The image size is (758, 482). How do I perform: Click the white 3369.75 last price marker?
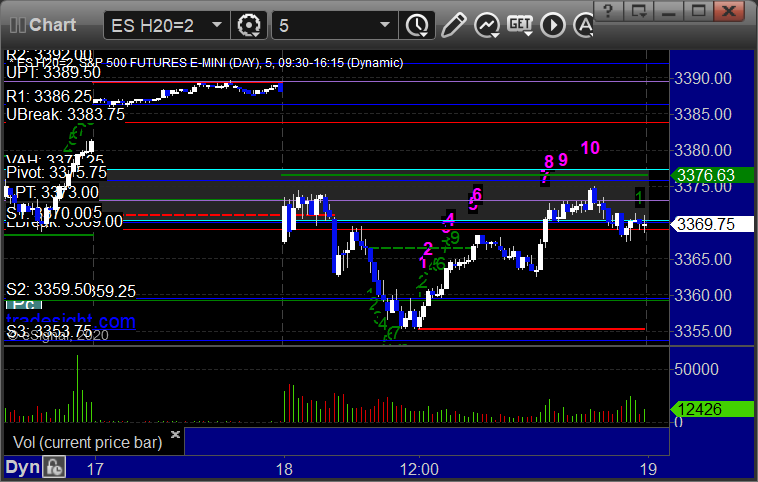pyautogui.click(x=711, y=224)
